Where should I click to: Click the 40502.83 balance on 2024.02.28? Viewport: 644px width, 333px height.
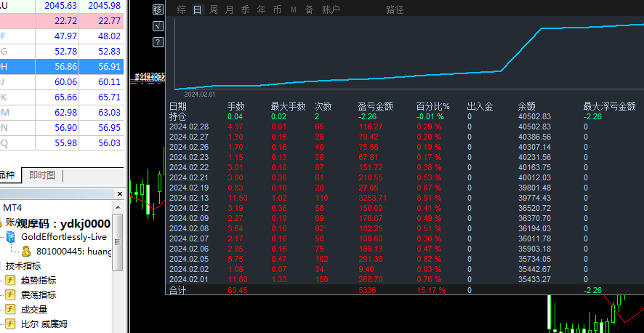point(535,127)
